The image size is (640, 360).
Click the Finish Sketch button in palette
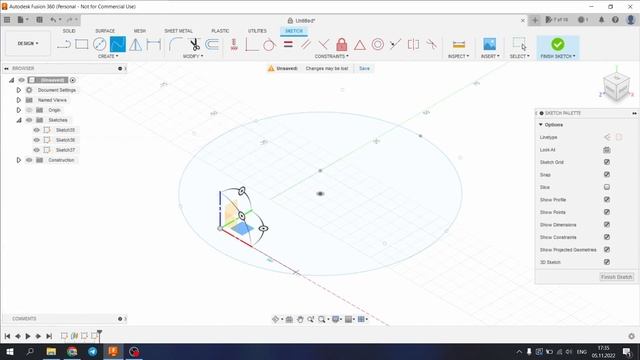click(616, 277)
